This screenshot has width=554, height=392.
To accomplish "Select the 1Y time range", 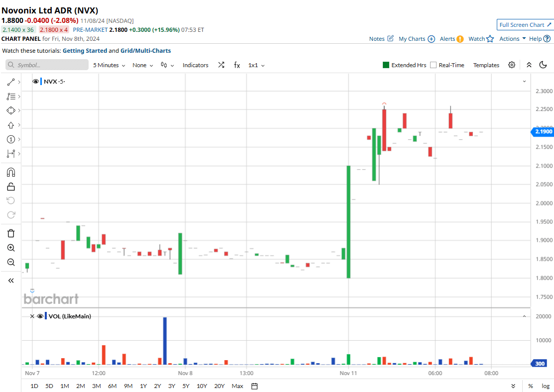I will click(143, 386).
